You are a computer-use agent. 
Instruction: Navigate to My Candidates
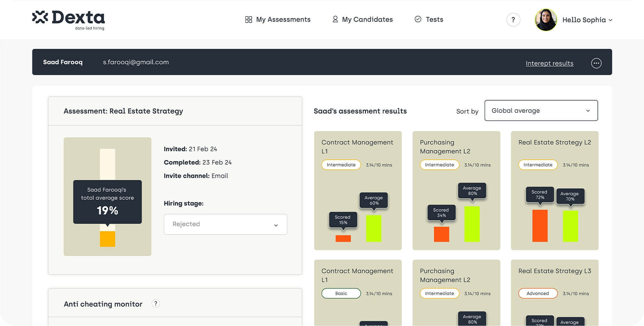(x=367, y=20)
